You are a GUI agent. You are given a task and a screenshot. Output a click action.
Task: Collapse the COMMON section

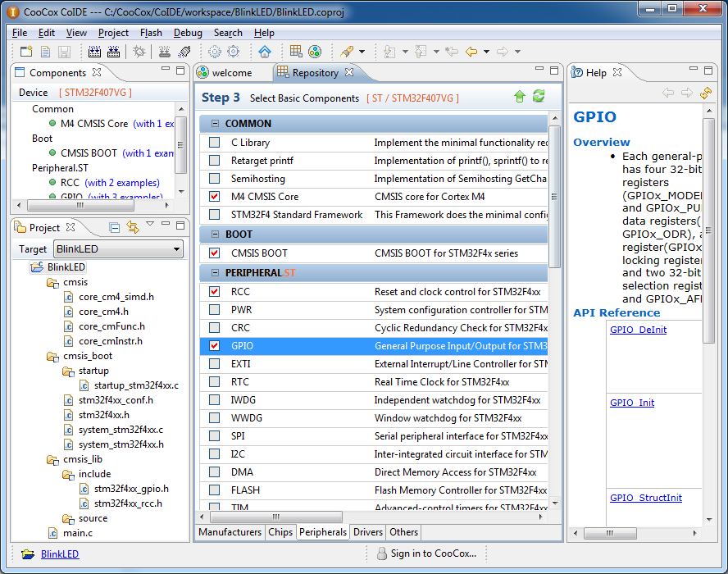tap(215, 124)
